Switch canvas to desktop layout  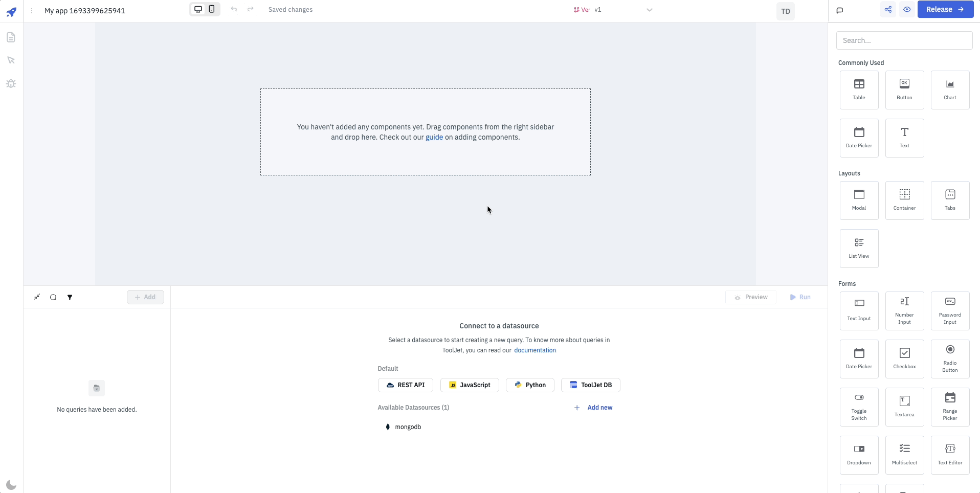tap(198, 9)
